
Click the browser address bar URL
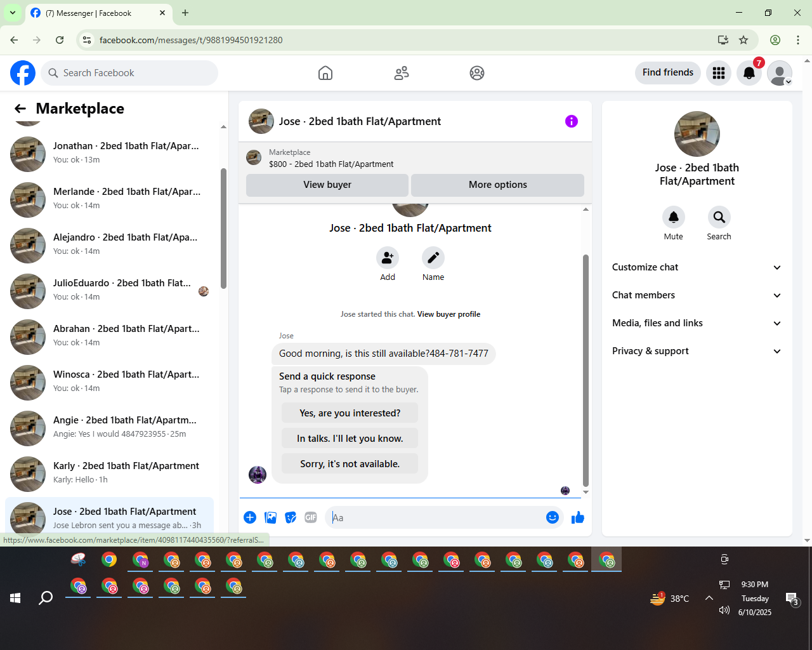tap(191, 40)
